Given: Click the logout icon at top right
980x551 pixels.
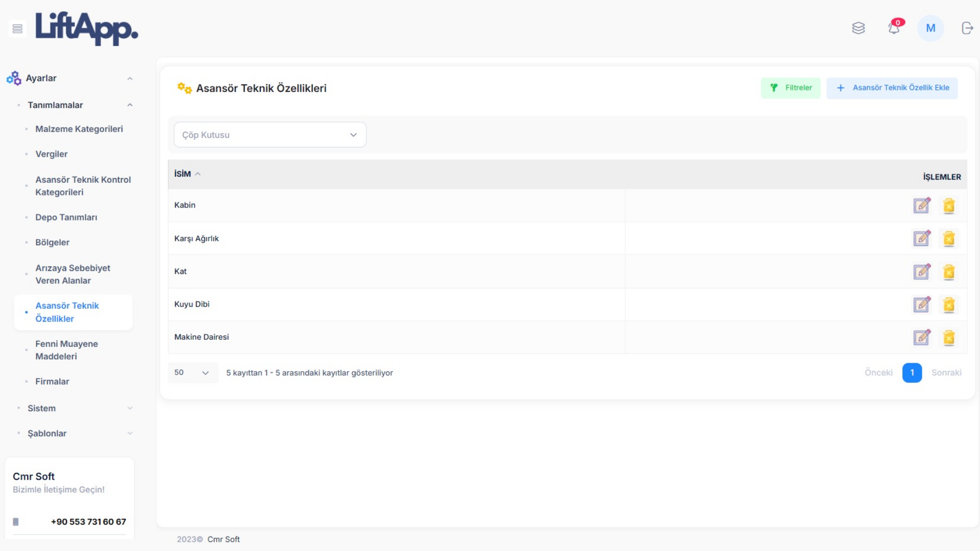Looking at the screenshot, I should [967, 28].
